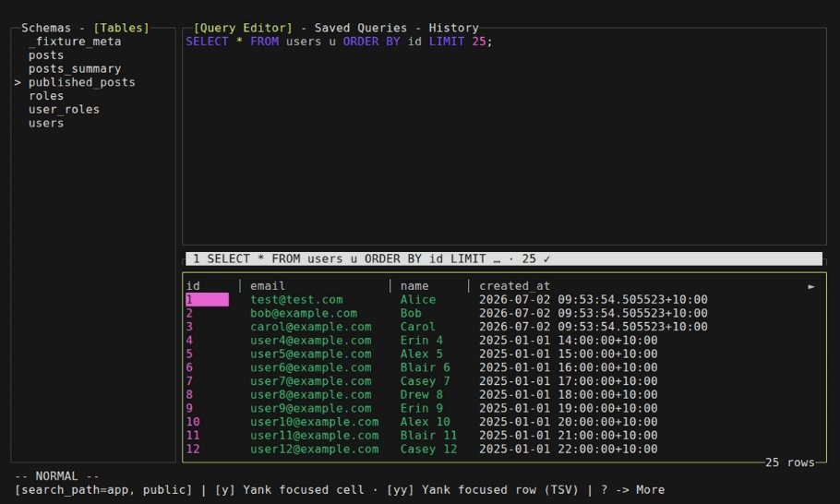Select the name cell Drew 8
The image size is (840, 504).
point(422,395)
